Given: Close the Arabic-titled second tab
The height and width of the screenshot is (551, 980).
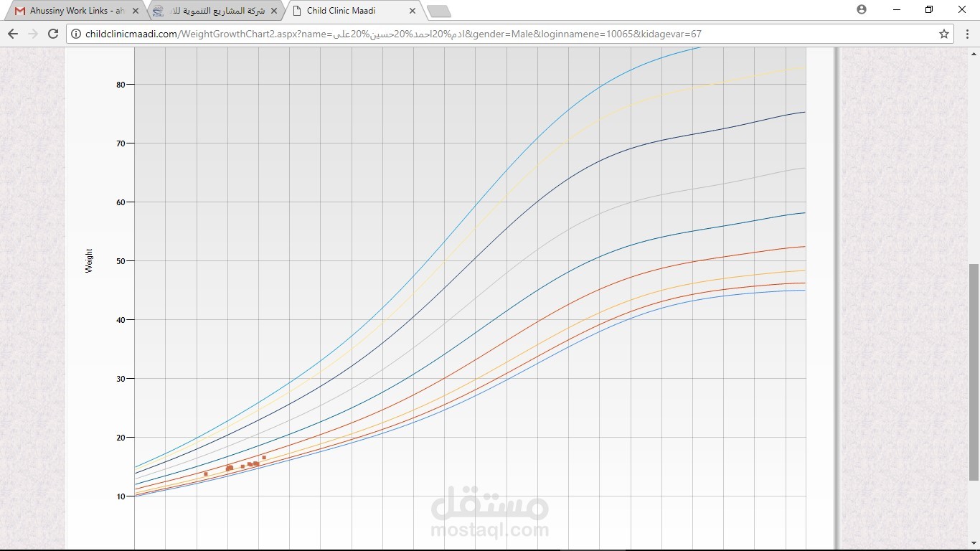Looking at the screenshot, I should point(274,11).
